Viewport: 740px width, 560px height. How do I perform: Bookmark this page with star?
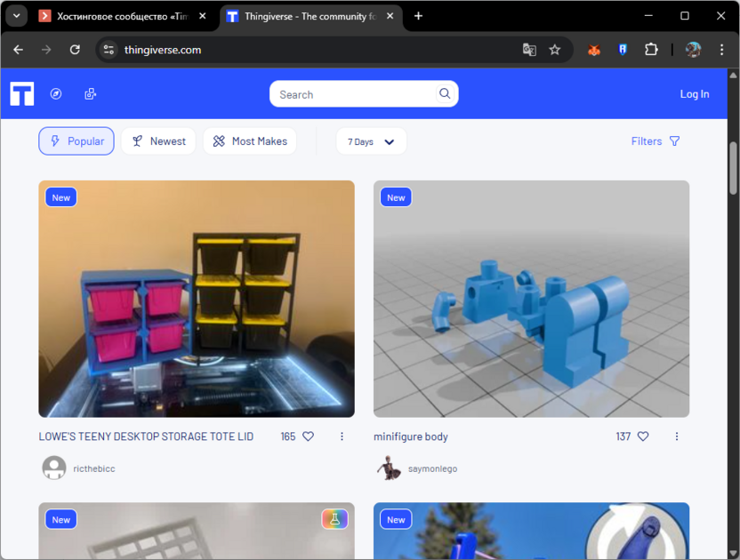554,50
